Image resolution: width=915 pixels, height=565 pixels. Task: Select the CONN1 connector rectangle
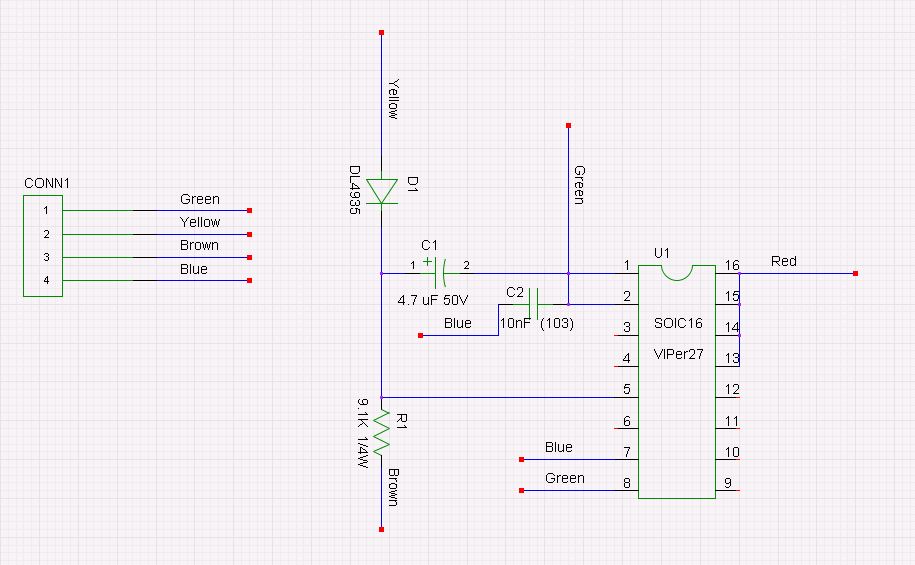click(43, 246)
